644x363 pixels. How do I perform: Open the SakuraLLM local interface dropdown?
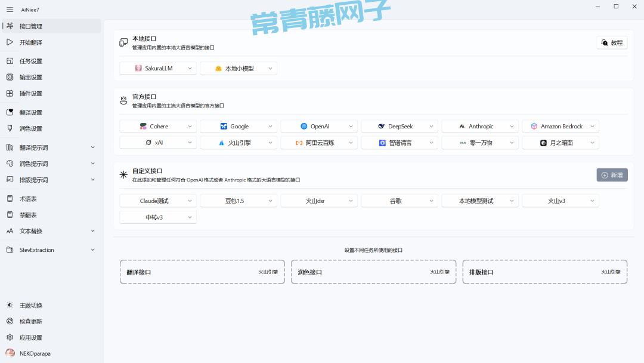pos(158,69)
